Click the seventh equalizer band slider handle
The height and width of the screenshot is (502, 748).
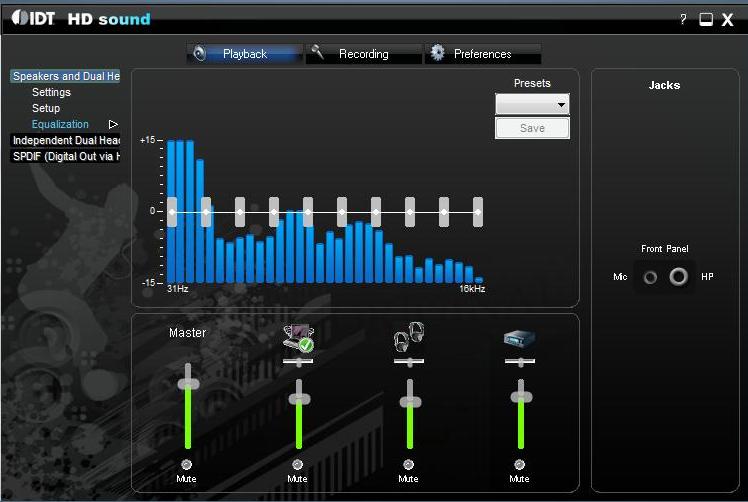[376, 212]
